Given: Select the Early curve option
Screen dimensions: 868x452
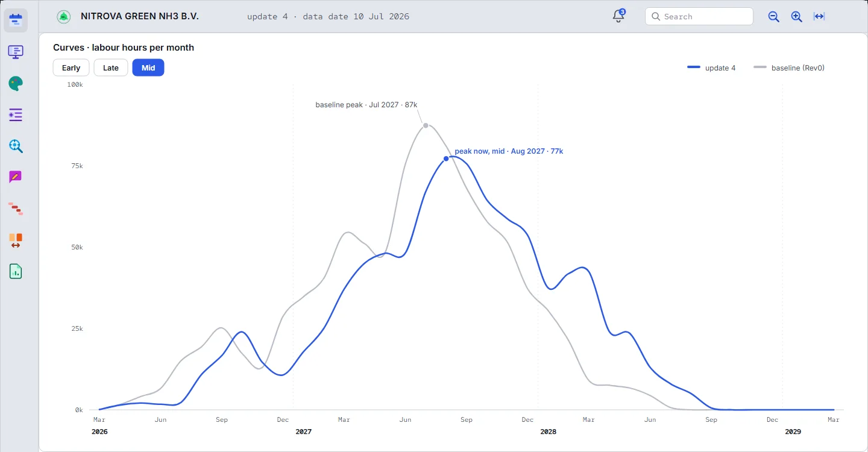Looking at the screenshot, I should pyautogui.click(x=71, y=68).
